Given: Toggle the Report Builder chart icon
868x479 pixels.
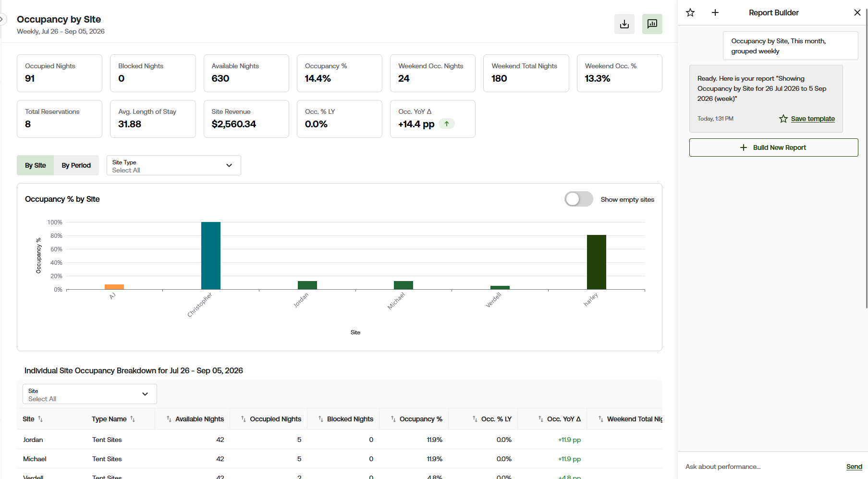Looking at the screenshot, I should point(652,24).
